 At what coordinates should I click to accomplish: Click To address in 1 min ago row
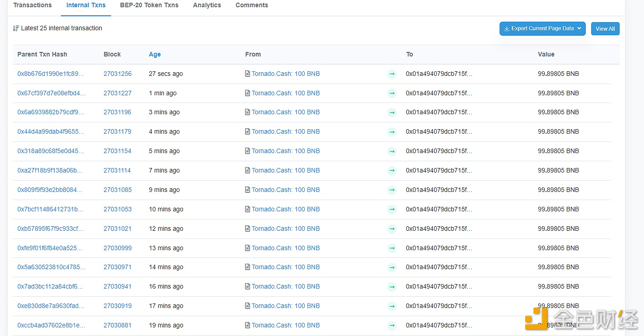click(x=439, y=93)
